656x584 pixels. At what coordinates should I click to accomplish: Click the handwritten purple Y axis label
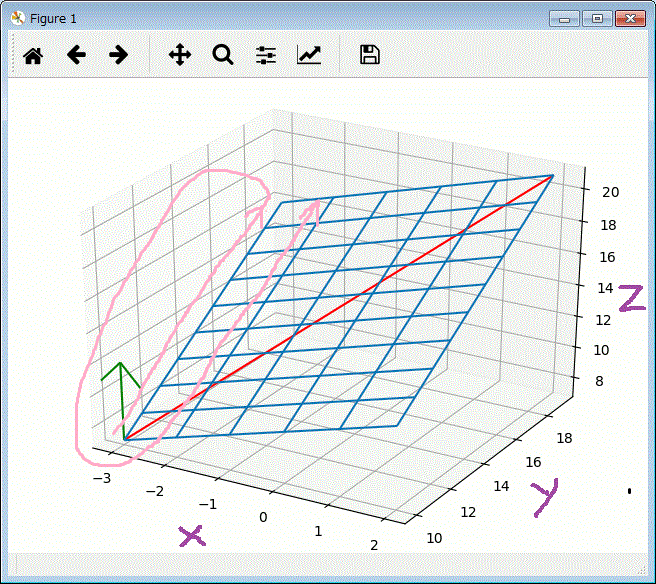tap(544, 497)
